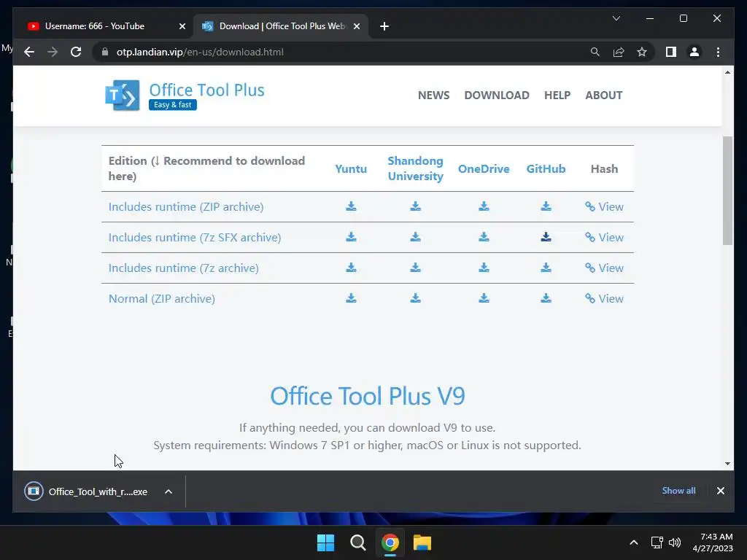Close the Office Tool Plus tab
This screenshot has height=560, width=747.
[356, 26]
